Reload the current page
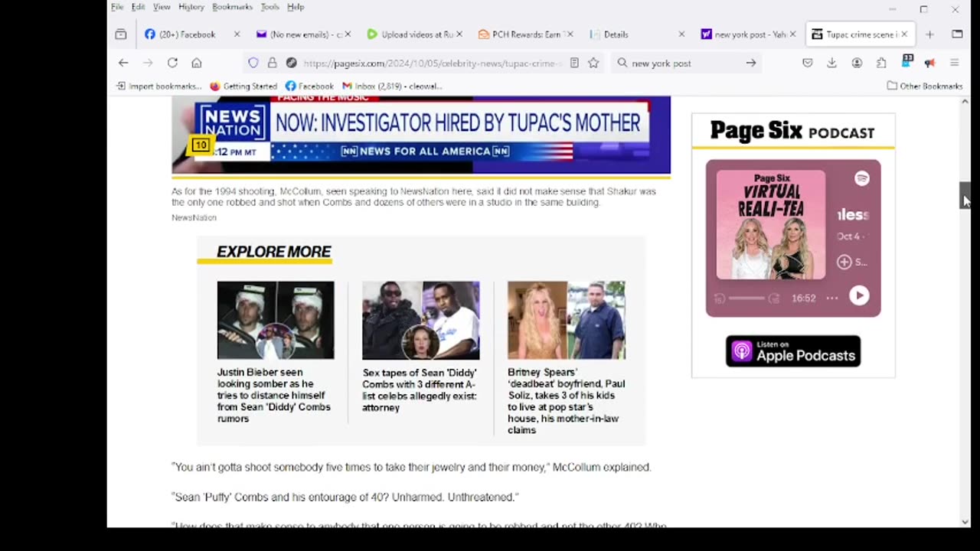The width and height of the screenshot is (980, 551). click(172, 63)
